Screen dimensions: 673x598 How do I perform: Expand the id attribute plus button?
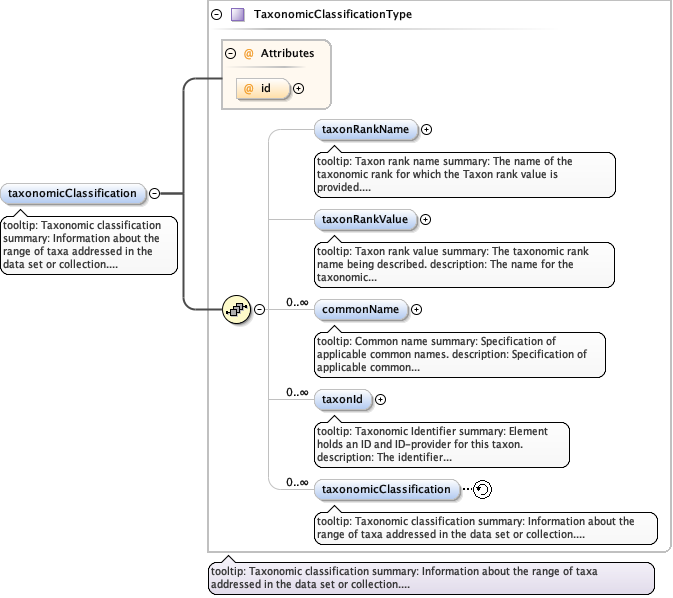(298, 89)
